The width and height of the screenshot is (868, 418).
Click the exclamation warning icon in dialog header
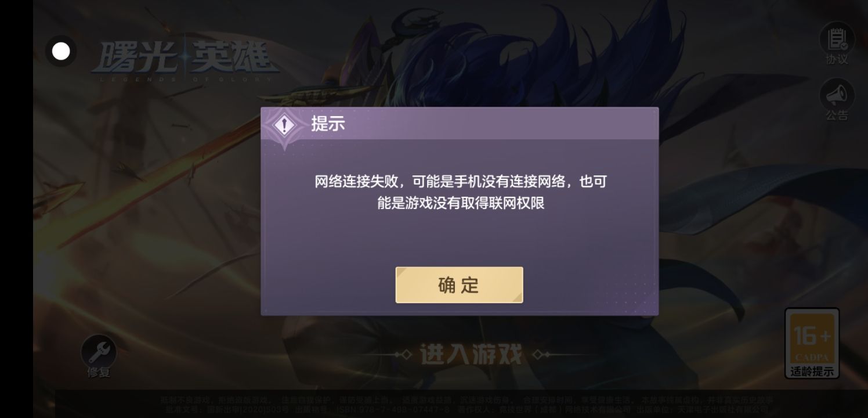[x=284, y=125]
